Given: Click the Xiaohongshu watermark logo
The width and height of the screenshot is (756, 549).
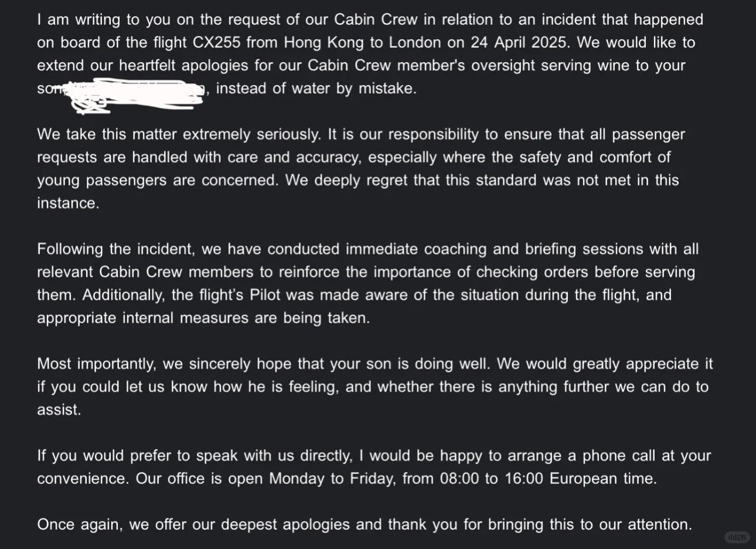Looking at the screenshot, I should 737,537.
